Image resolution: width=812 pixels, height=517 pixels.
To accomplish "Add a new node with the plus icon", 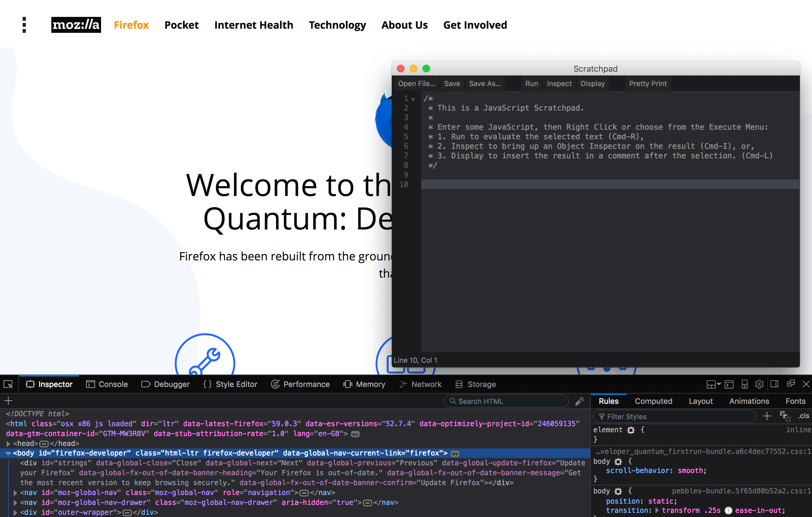I will (x=8, y=401).
